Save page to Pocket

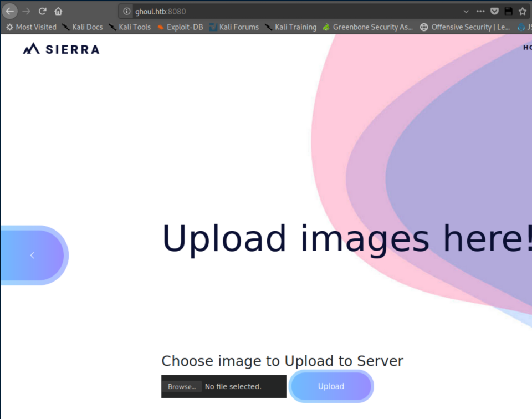[495, 11]
